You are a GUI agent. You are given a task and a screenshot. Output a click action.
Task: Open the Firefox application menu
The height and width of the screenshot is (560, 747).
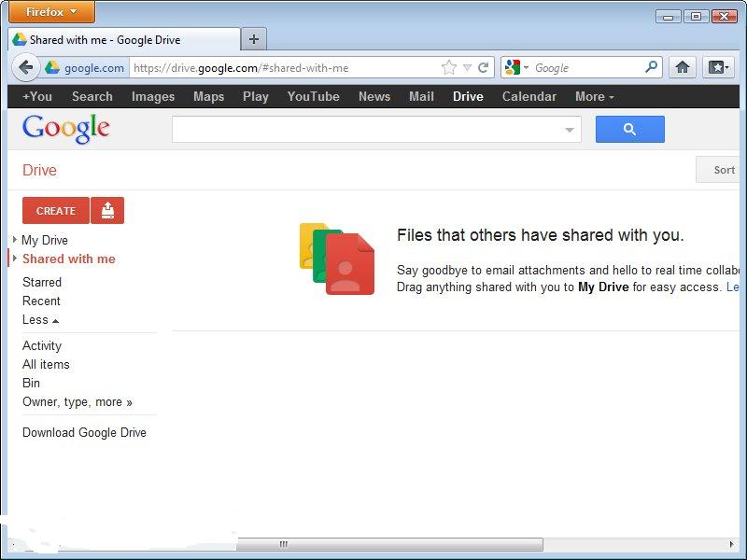(x=51, y=12)
